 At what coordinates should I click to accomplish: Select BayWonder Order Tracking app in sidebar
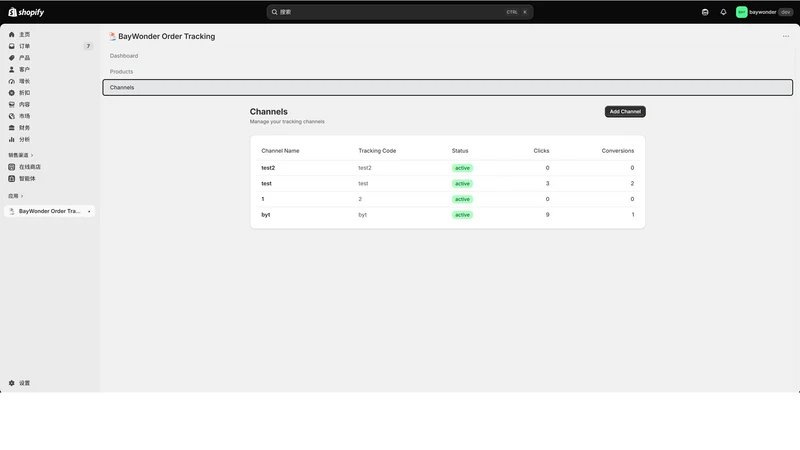[49, 211]
